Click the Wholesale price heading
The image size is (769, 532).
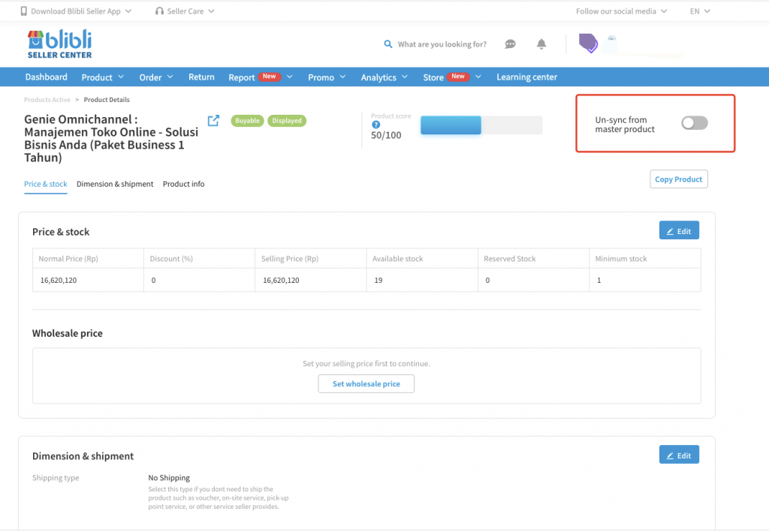[67, 334]
